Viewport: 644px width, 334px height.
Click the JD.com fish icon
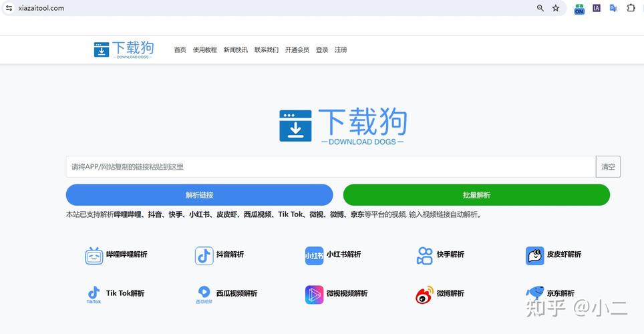pos(534,293)
